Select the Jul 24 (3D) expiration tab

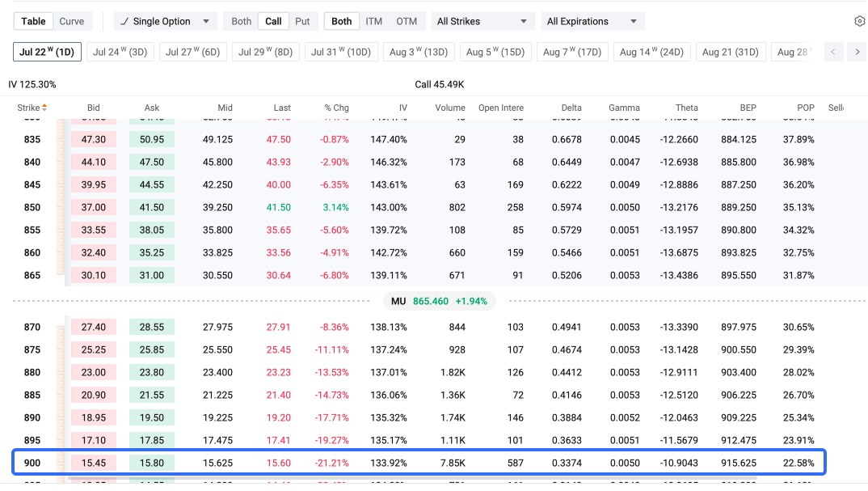tap(120, 52)
